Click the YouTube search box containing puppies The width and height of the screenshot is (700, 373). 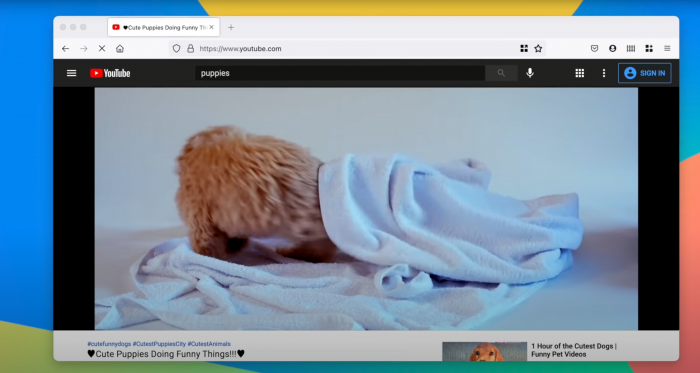tap(340, 73)
